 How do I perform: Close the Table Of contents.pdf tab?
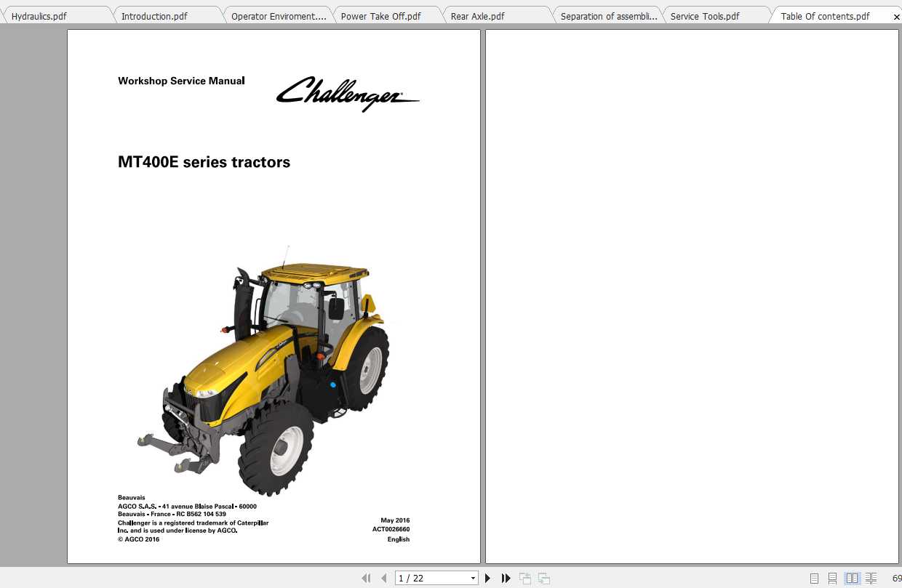(896, 17)
